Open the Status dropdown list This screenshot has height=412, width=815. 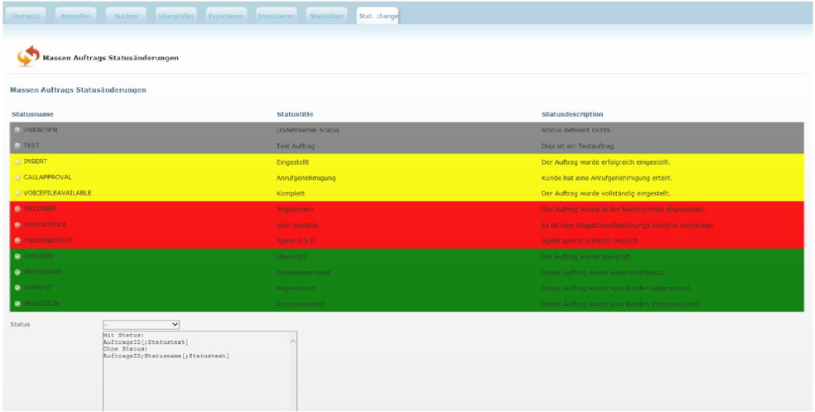141,324
